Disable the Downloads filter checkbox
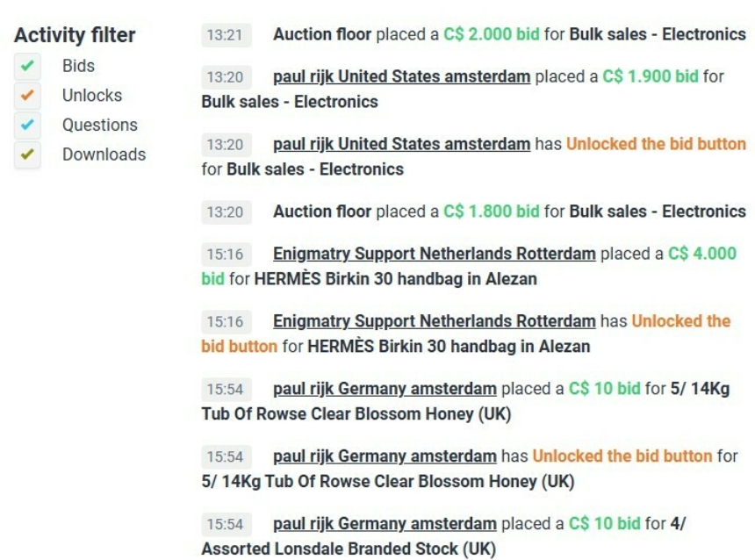The width and height of the screenshot is (755, 560). point(27,154)
